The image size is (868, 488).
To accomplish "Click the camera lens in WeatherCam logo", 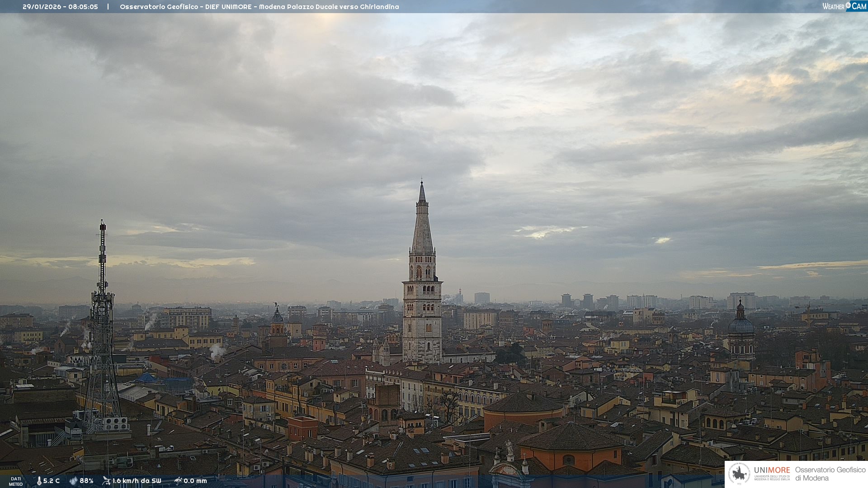I will 848,5.
